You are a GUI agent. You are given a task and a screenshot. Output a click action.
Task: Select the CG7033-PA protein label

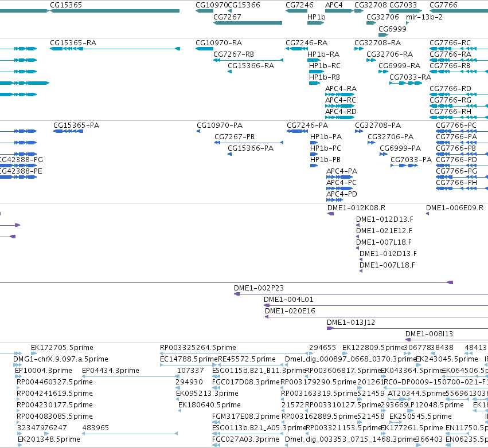[411, 160]
